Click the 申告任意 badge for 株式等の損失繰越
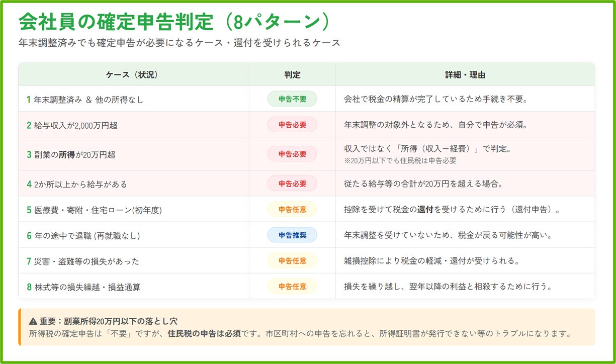The width and height of the screenshot is (616, 364). [292, 286]
